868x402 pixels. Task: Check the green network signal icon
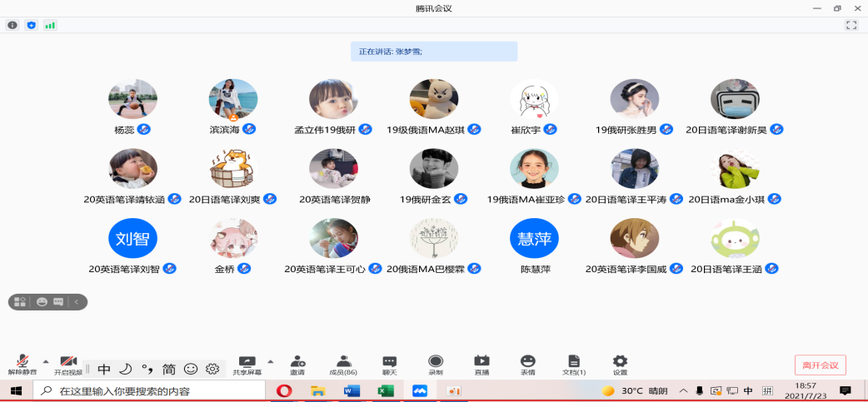[x=50, y=25]
